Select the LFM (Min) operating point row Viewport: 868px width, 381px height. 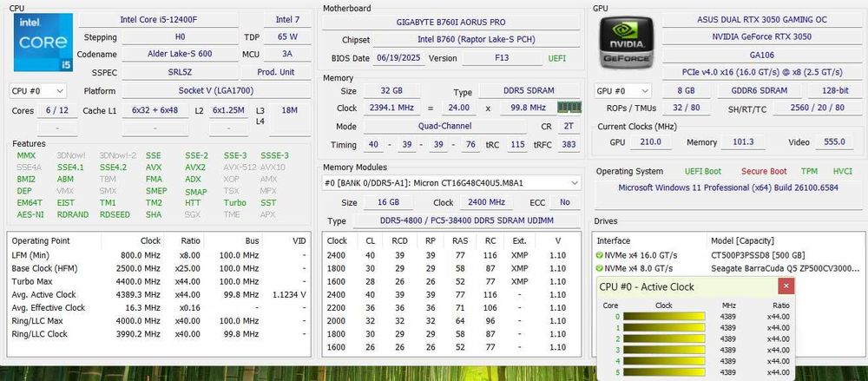159,255
